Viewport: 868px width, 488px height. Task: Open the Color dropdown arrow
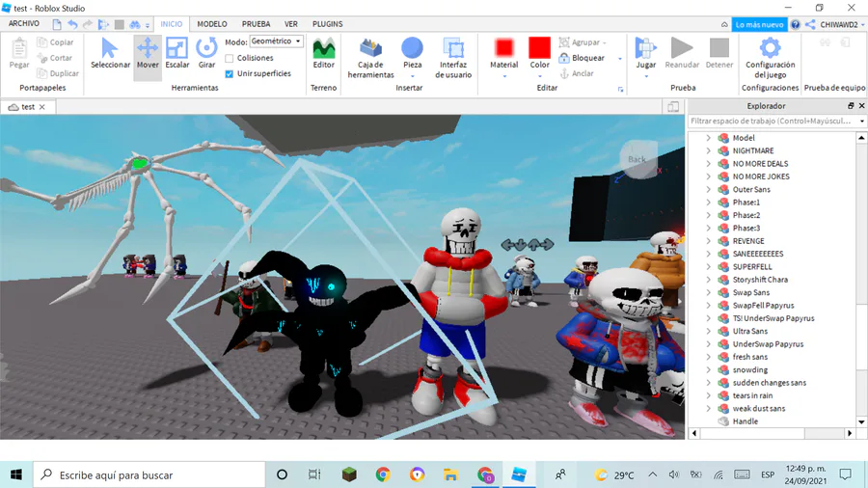540,76
